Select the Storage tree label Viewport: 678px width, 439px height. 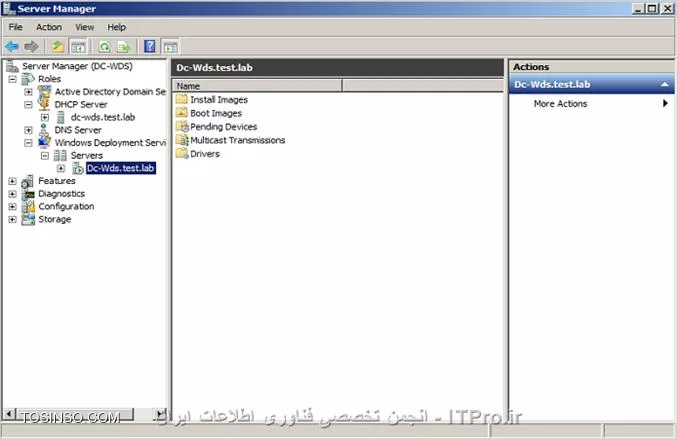[x=54, y=219]
